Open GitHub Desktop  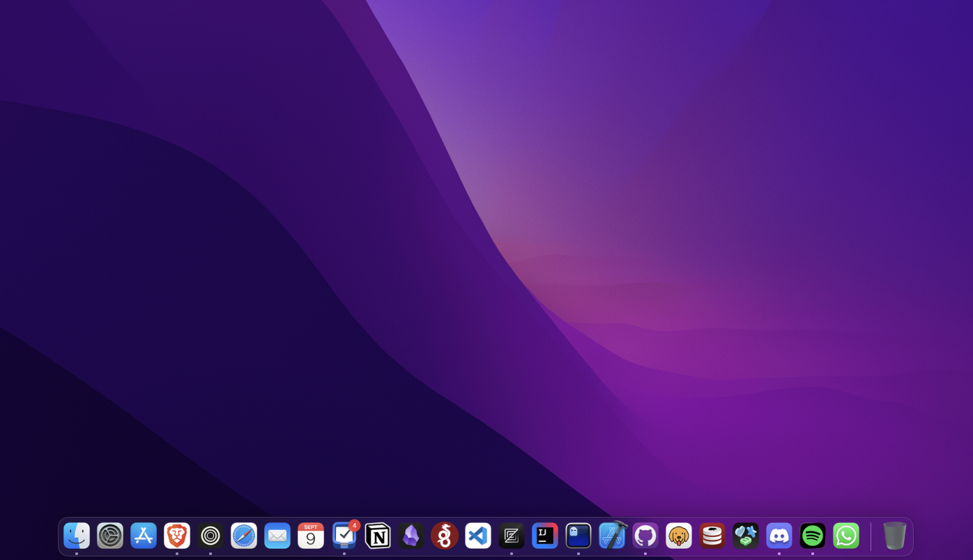[645, 536]
